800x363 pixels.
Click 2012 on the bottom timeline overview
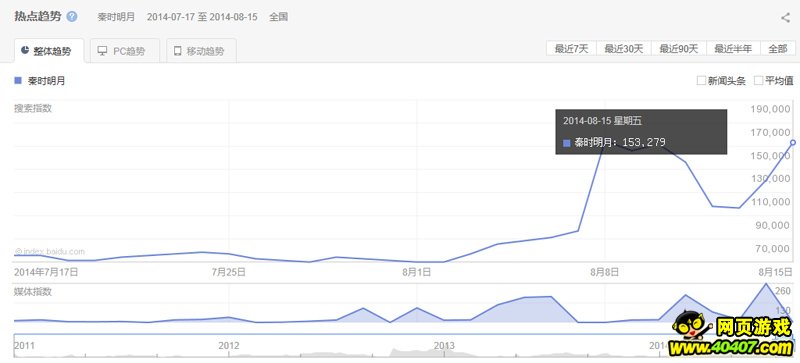229,346
